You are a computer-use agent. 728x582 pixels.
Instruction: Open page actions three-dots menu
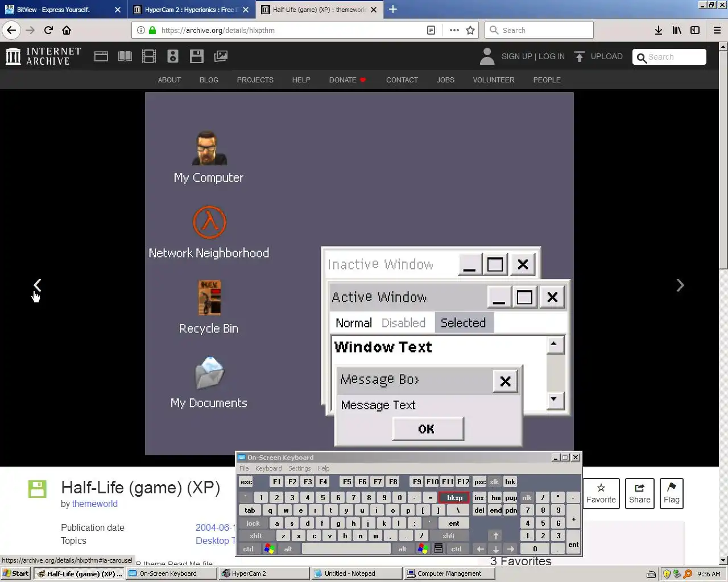point(454,30)
